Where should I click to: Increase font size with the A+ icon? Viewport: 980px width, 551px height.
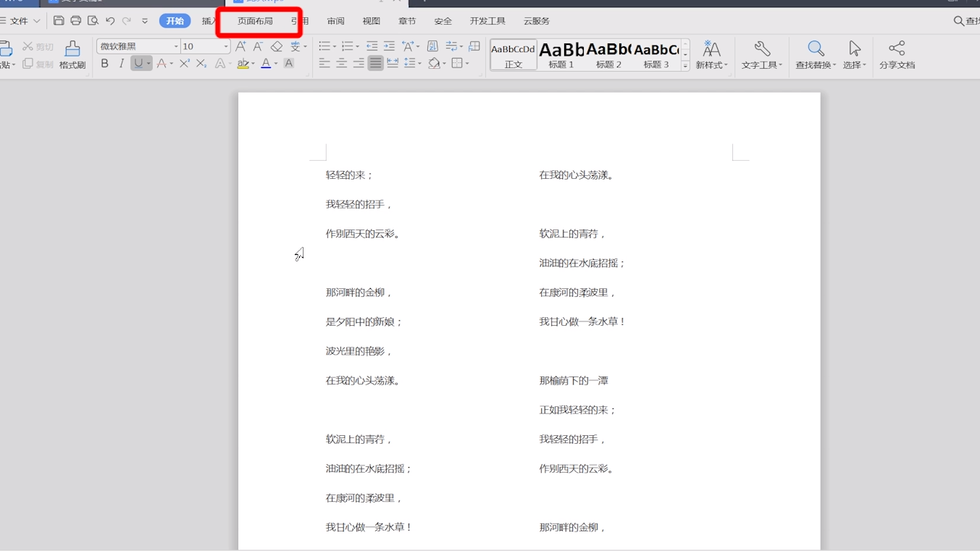click(241, 46)
